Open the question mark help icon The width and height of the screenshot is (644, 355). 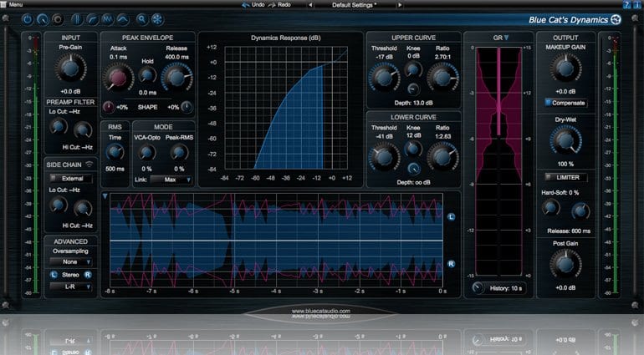(x=626, y=4)
